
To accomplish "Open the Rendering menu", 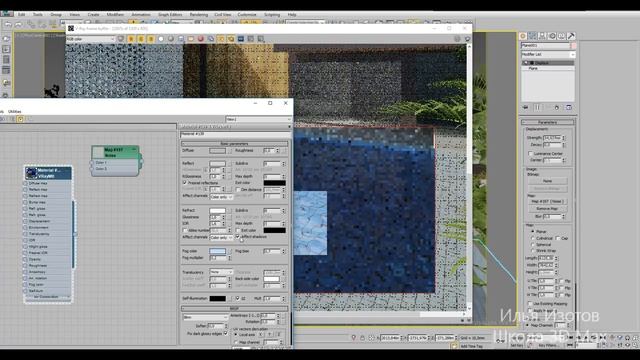I will 198,15.
